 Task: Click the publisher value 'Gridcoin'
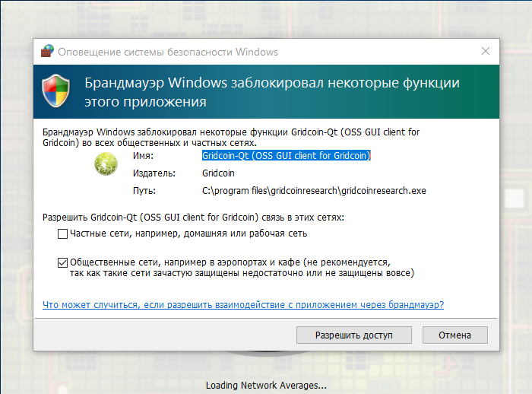click(x=217, y=173)
